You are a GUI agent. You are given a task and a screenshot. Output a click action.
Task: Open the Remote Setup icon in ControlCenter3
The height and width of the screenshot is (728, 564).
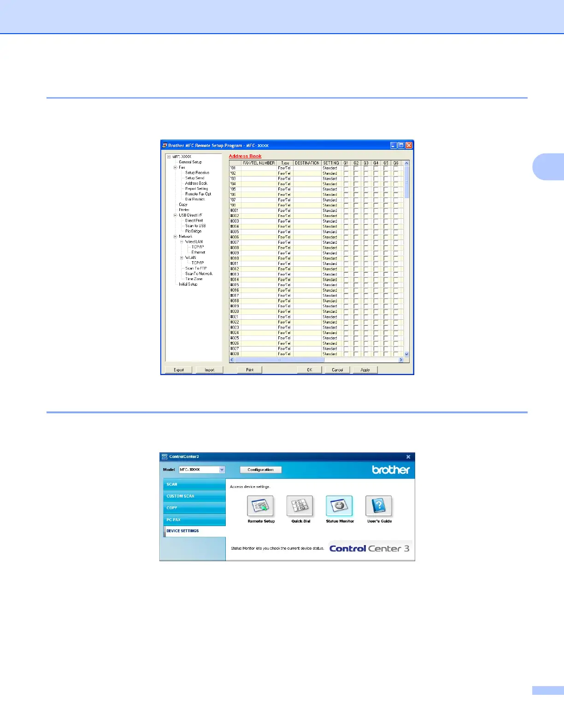tap(261, 506)
